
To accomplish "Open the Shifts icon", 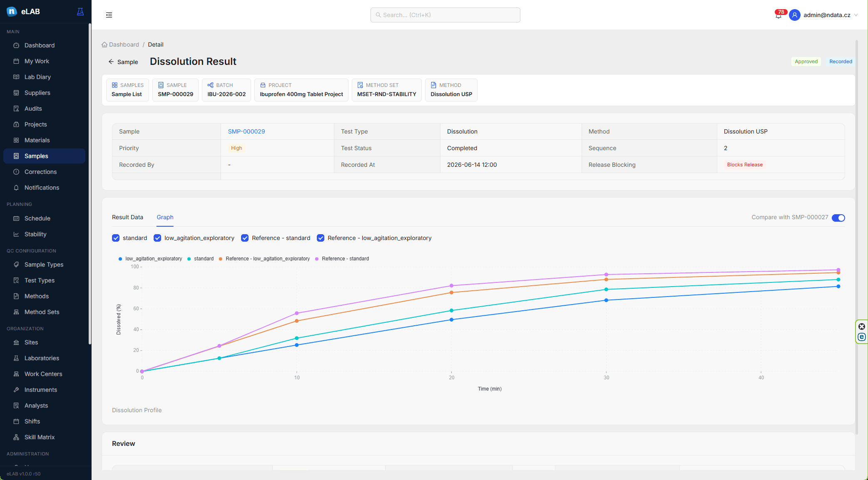I will coord(16,421).
